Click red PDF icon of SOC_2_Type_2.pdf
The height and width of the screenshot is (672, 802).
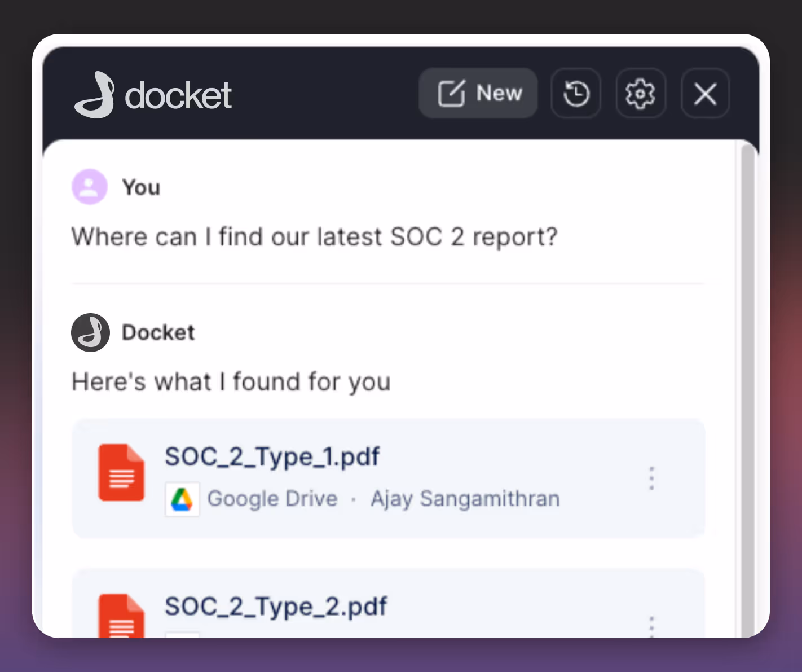(x=121, y=616)
